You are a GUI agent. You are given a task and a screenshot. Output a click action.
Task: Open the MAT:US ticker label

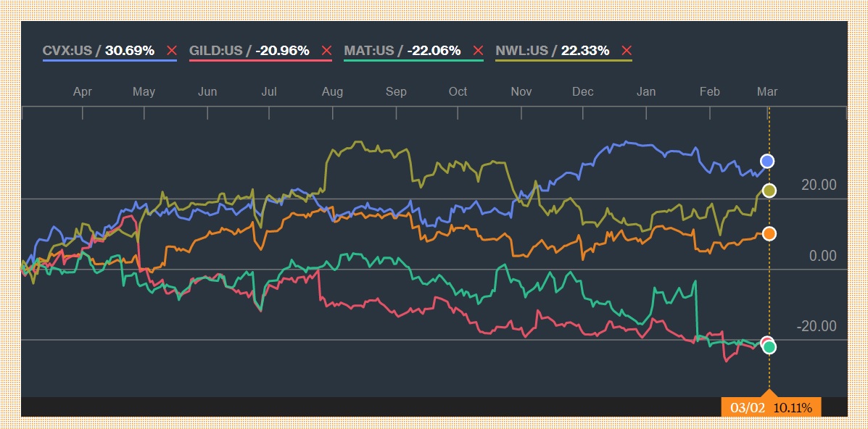click(x=368, y=51)
